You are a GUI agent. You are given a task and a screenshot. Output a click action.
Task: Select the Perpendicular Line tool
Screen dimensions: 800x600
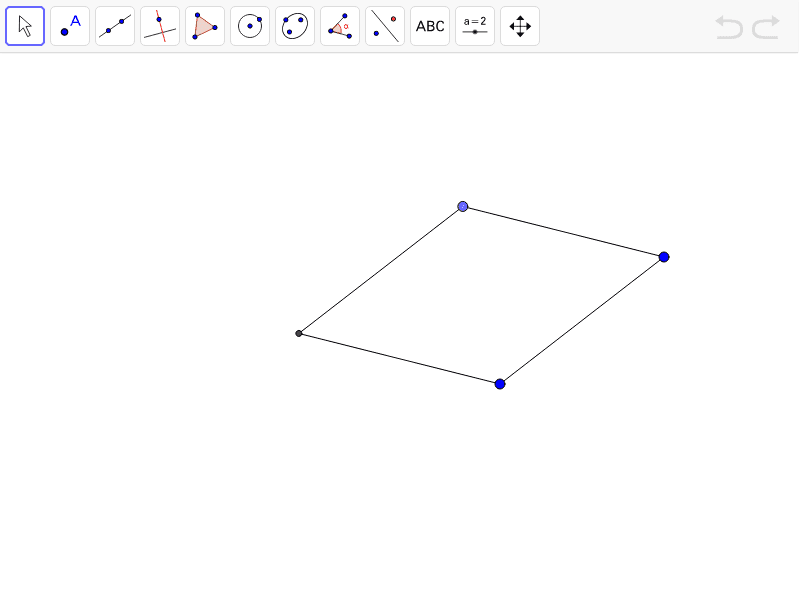click(160, 26)
